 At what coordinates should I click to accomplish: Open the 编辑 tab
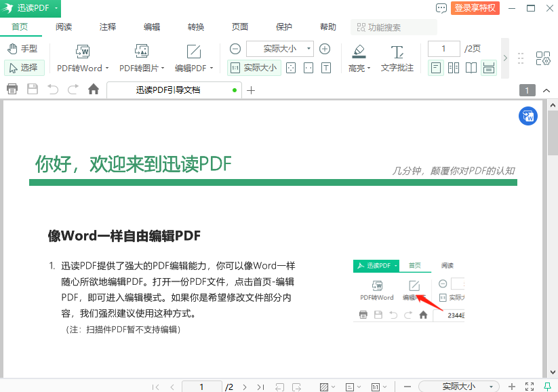152,27
